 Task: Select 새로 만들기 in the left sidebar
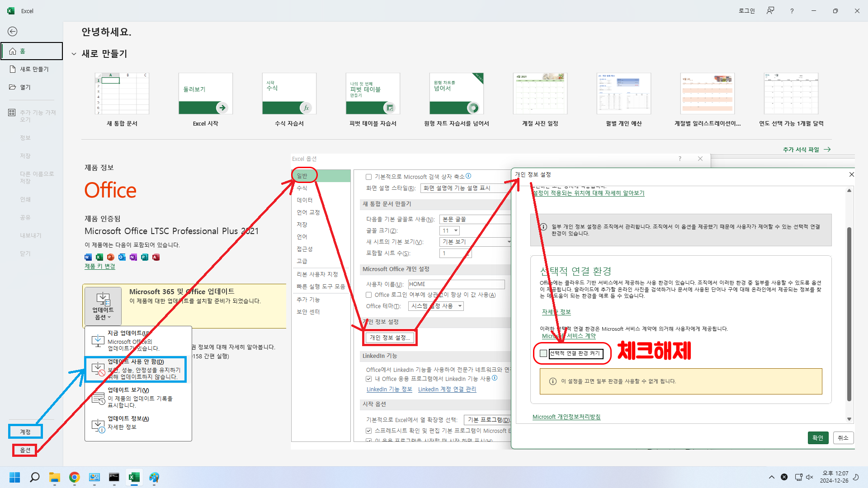coord(32,69)
